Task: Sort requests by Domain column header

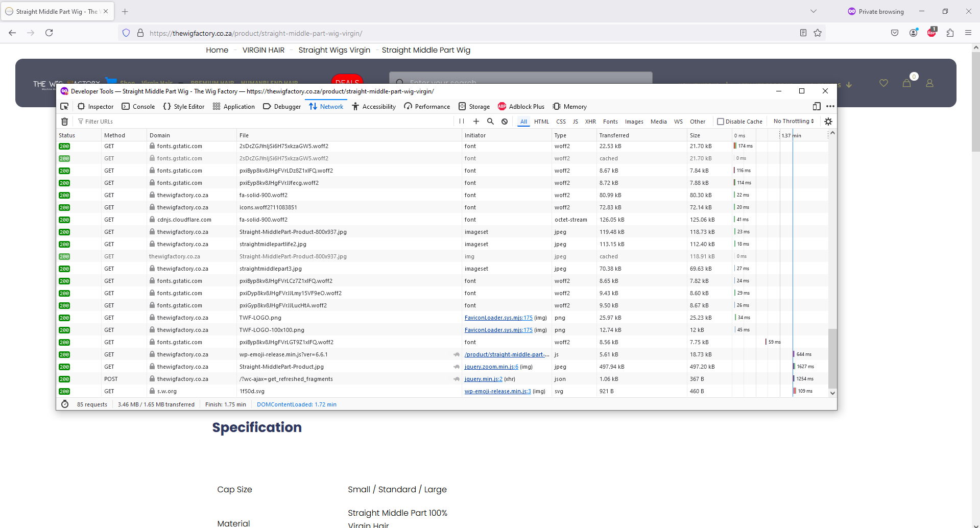Action: pyautogui.click(x=192, y=135)
